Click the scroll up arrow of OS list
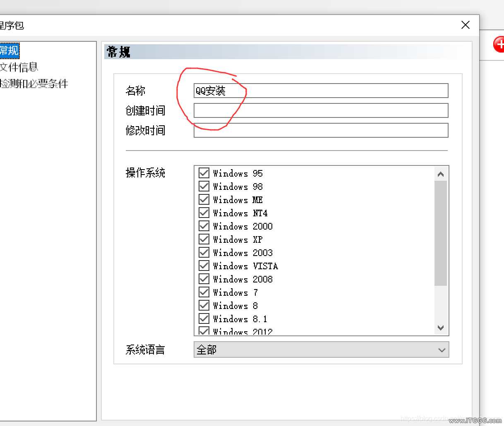Image resolution: width=504 pixels, height=426 pixels. pyautogui.click(x=441, y=174)
